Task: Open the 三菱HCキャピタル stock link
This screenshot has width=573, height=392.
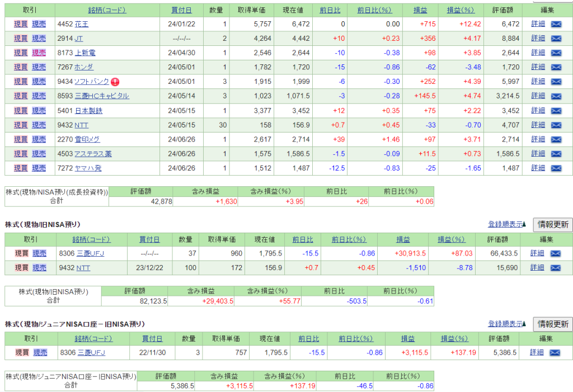Action: point(101,96)
